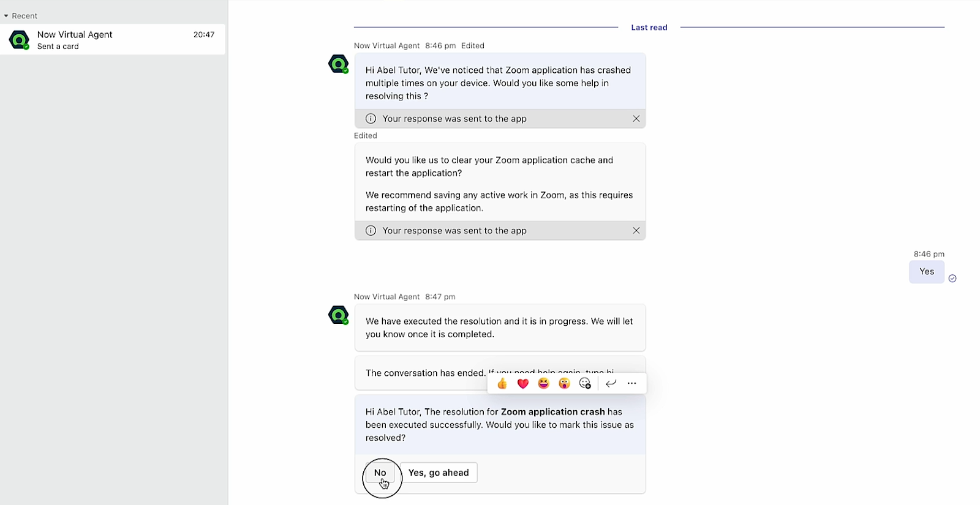Select the sent 'Yes' message bubble
This screenshot has height=505, width=980.
[926, 272]
